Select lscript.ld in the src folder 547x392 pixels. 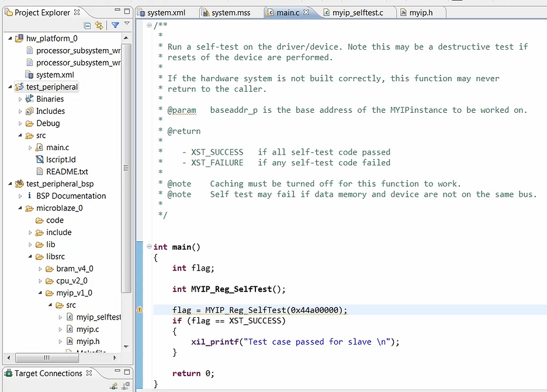pos(61,159)
